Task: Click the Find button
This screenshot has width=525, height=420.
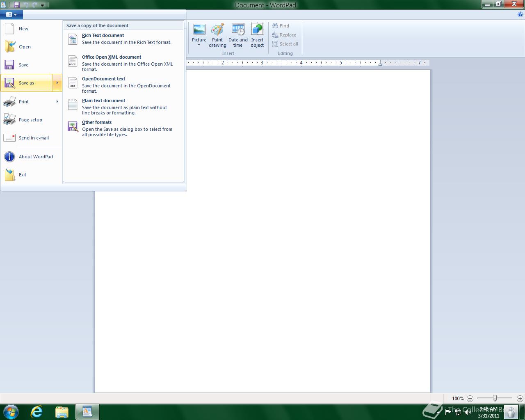Action: 281,26
